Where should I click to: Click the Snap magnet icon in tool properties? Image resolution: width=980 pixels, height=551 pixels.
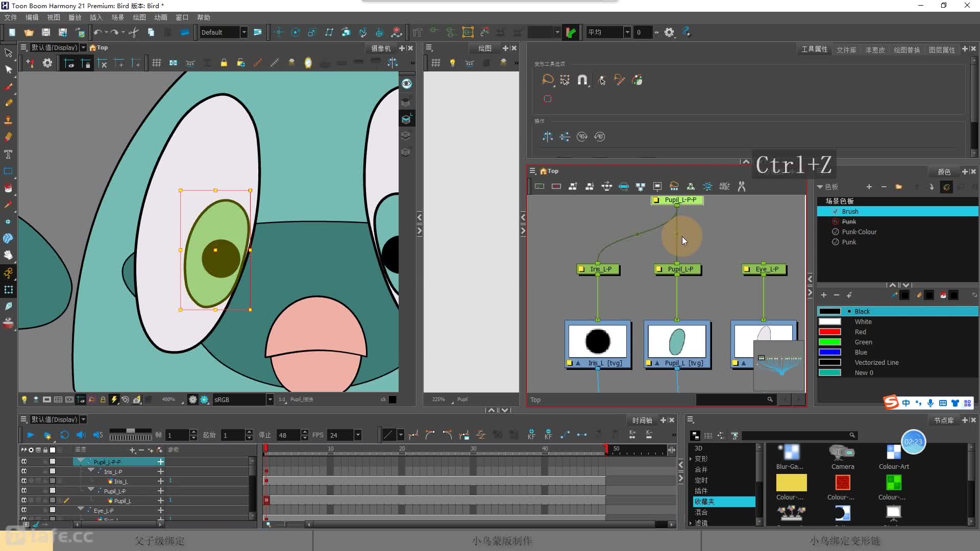[582, 80]
